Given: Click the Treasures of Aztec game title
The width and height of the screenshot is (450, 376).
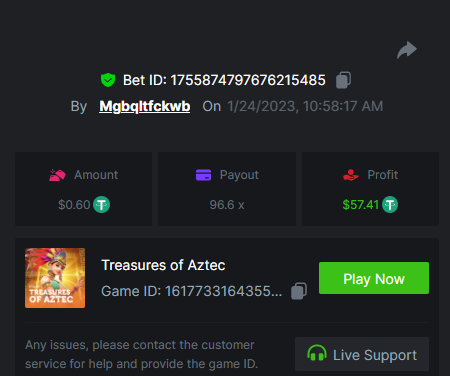Looking at the screenshot, I should tap(163, 265).
